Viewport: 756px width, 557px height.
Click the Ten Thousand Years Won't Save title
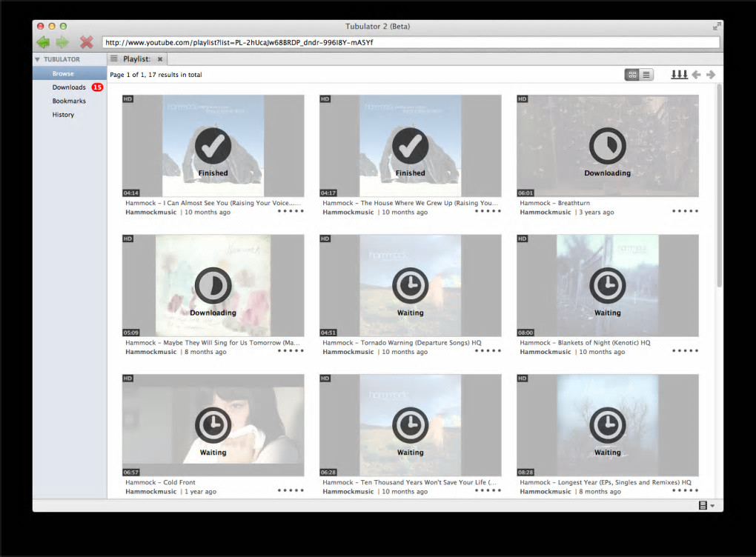(409, 482)
